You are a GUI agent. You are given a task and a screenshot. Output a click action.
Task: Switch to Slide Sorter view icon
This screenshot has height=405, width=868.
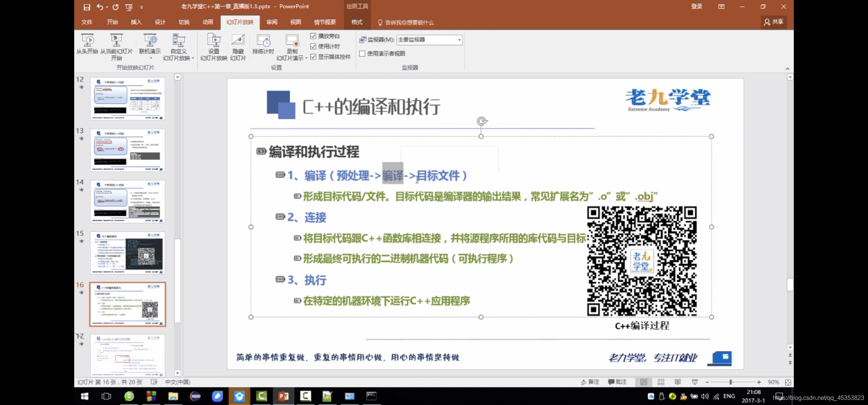click(661, 382)
